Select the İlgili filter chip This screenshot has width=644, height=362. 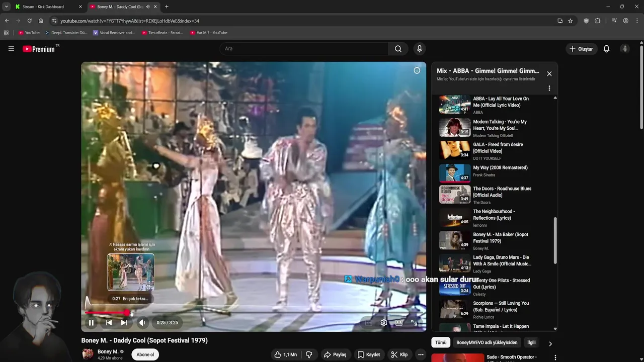click(531, 342)
